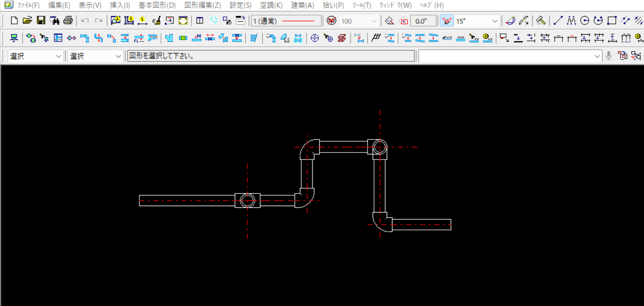Open the ウィンドウ(W) menu
This screenshot has height=306, width=644.
click(395, 5)
